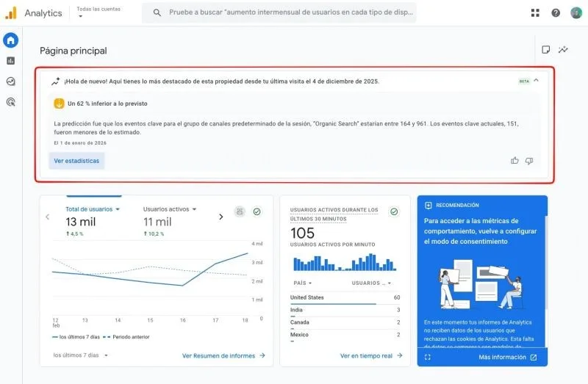Open the Total de usuarios metric dropdown
The image size is (588, 384).
pos(93,209)
